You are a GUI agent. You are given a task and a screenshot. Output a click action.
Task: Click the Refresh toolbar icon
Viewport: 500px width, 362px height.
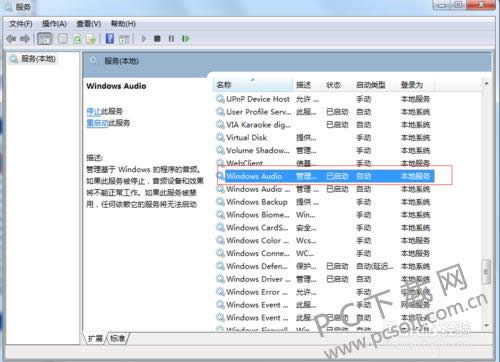click(77, 39)
